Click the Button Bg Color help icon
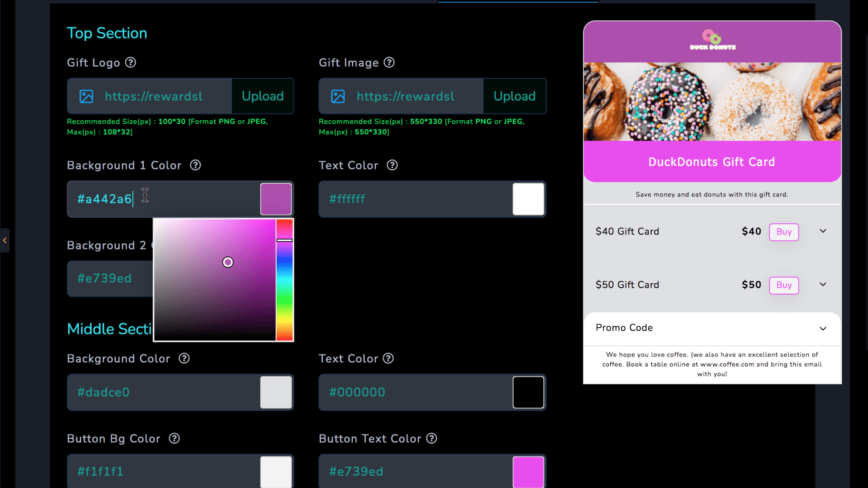This screenshot has height=488, width=868. [x=174, y=439]
